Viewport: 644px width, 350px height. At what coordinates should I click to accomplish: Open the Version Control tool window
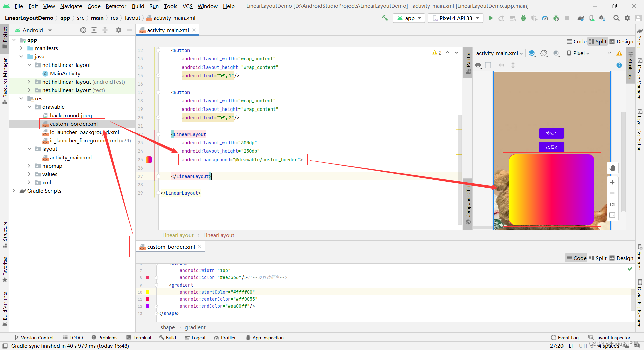(x=34, y=338)
